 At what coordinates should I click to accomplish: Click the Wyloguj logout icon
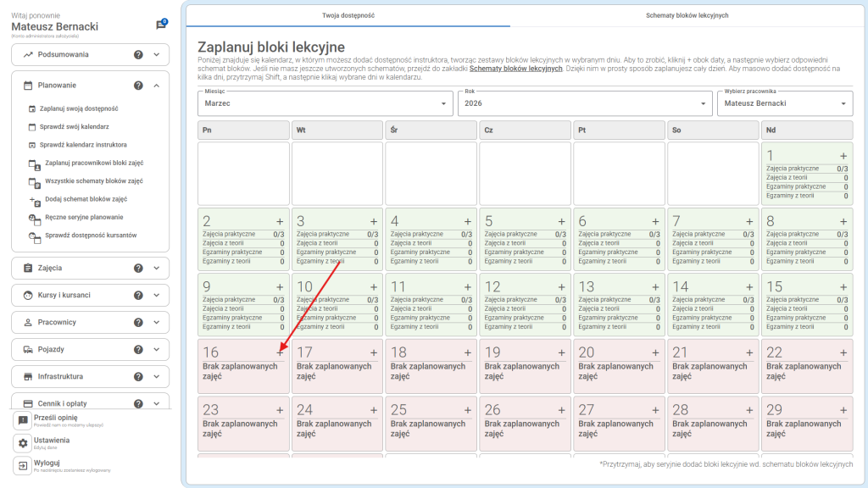[23, 466]
